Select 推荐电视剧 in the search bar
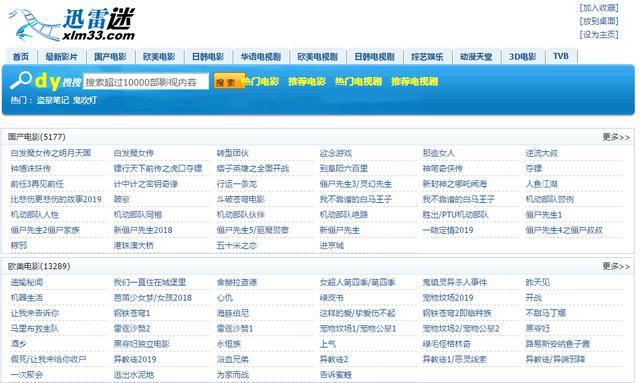This screenshot has width=640, height=383. point(415,81)
